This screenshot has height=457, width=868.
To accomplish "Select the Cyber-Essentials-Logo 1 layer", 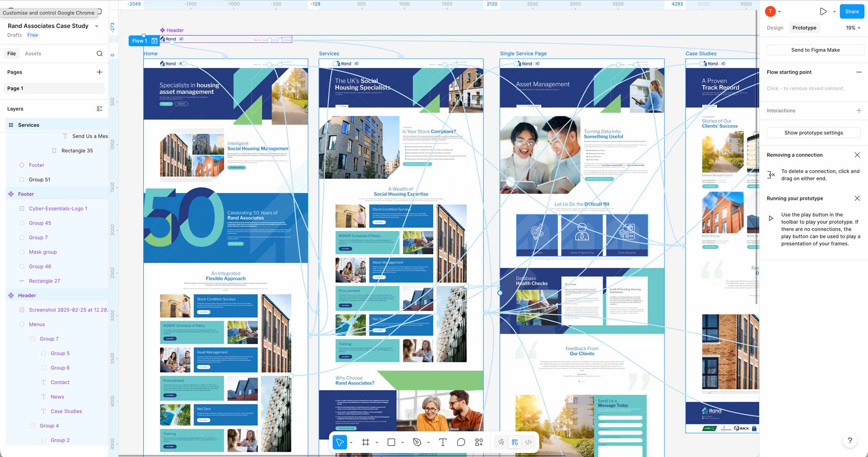I will 58,209.
